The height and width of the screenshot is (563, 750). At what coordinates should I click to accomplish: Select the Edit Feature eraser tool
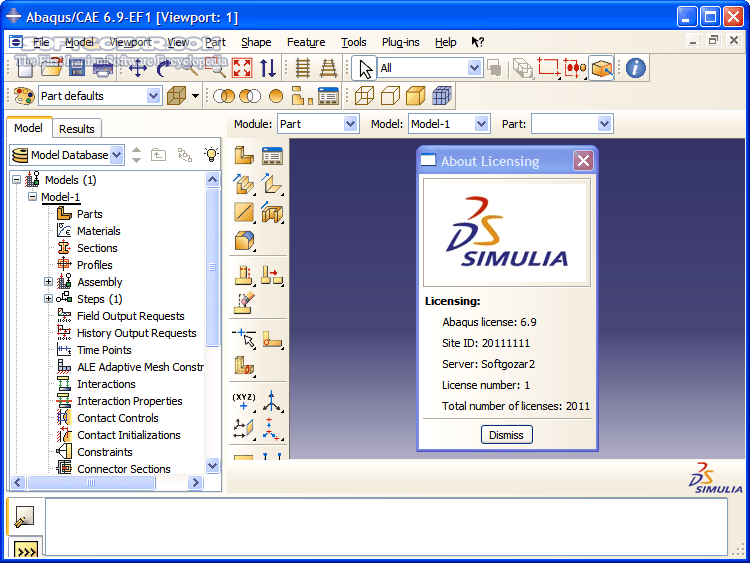click(244, 304)
